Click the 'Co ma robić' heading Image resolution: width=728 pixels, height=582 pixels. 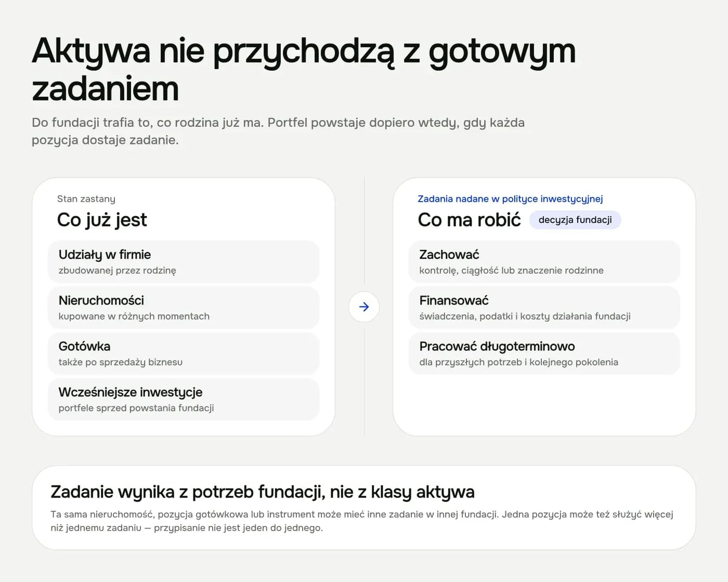click(x=469, y=220)
